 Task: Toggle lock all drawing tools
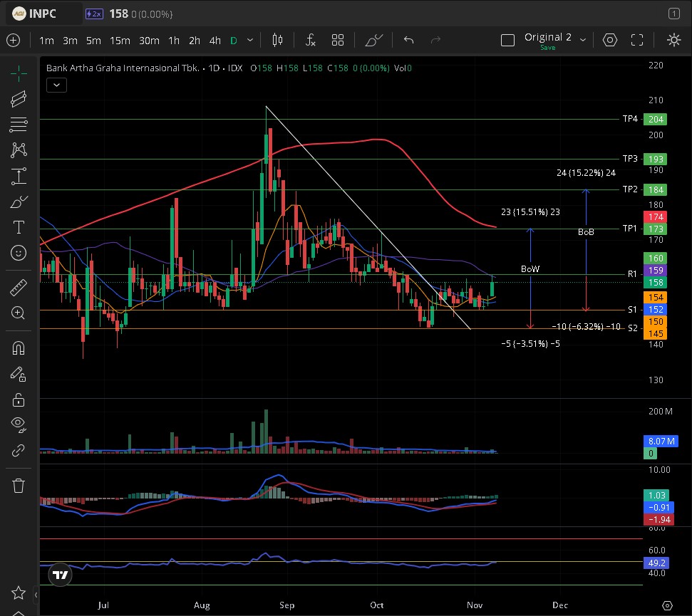point(19,400)
